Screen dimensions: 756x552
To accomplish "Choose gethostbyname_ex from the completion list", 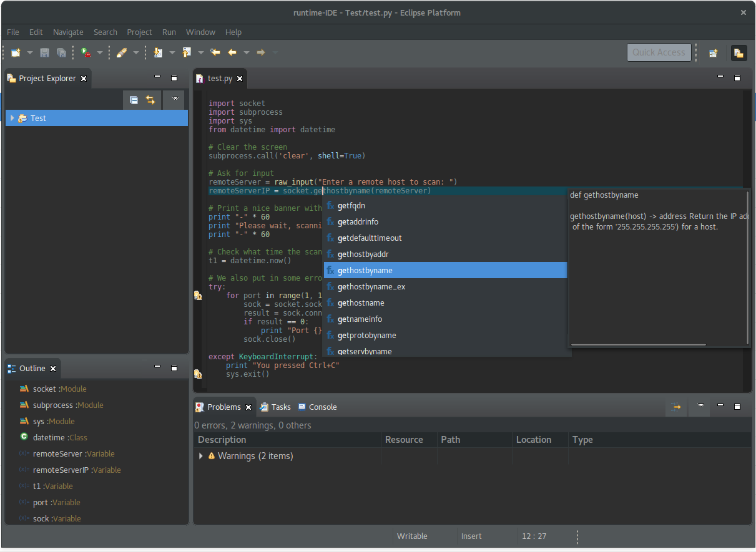I will 445,287.
